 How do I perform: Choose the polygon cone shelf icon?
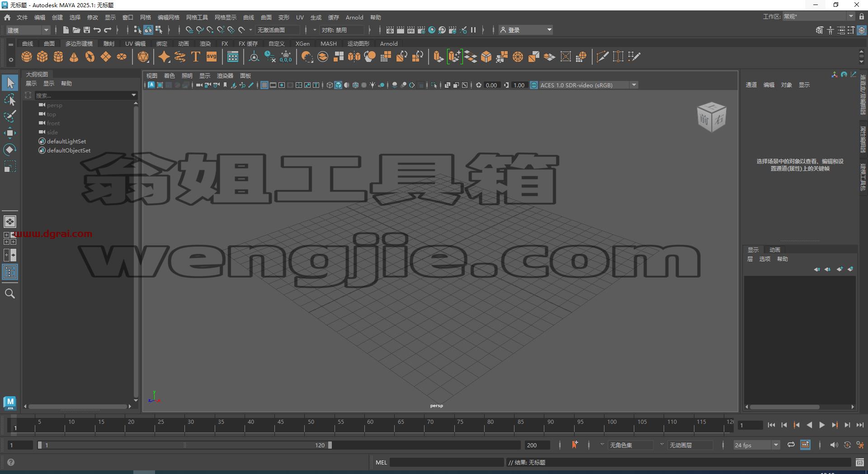click(74, 57)
